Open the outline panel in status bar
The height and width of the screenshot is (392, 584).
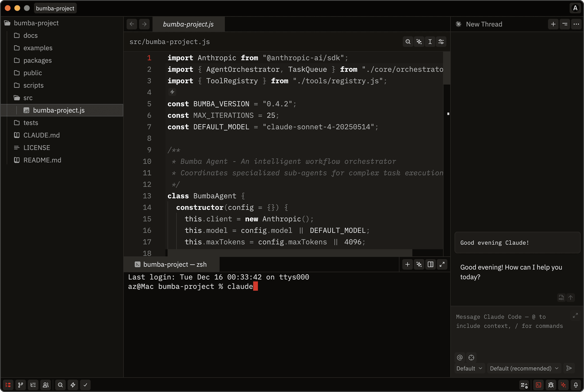point(33,385)
